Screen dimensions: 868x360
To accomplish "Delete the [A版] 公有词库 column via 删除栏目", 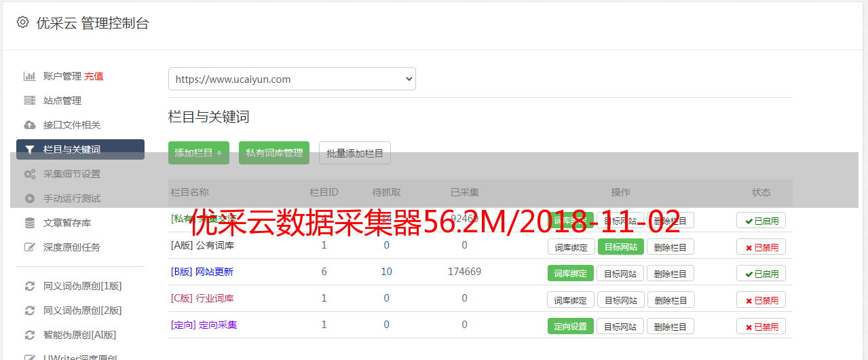I will [671, 247].
